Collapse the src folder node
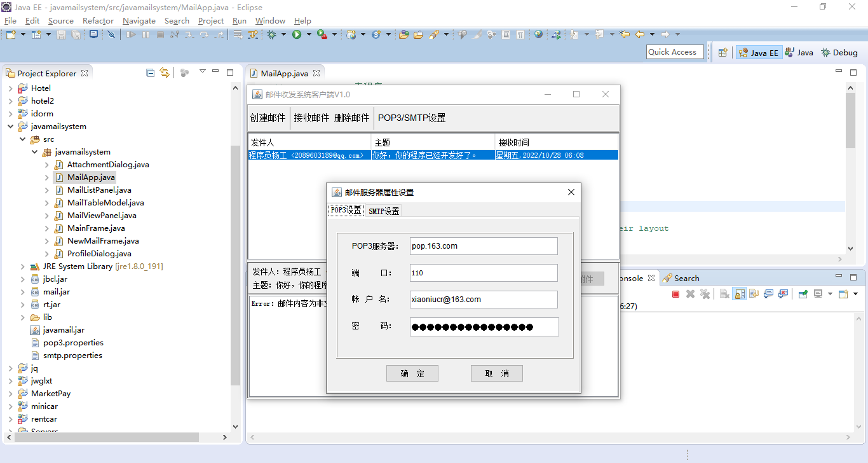 (x=22, y=139)
